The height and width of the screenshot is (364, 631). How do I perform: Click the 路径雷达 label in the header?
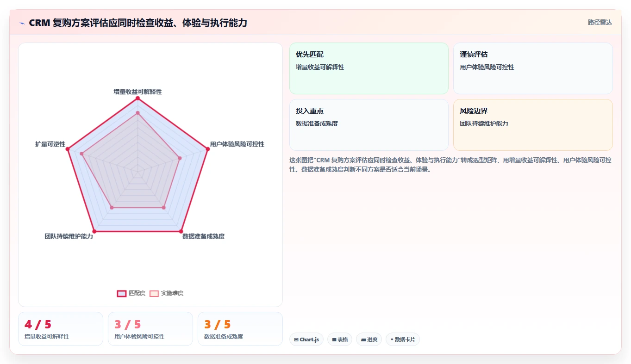pos(600,22)
